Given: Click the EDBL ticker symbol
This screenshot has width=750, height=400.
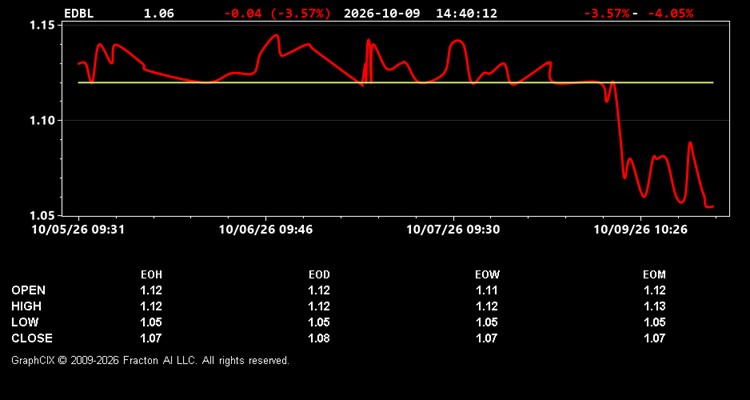Looking at the screenshot, I should [79, 13].
